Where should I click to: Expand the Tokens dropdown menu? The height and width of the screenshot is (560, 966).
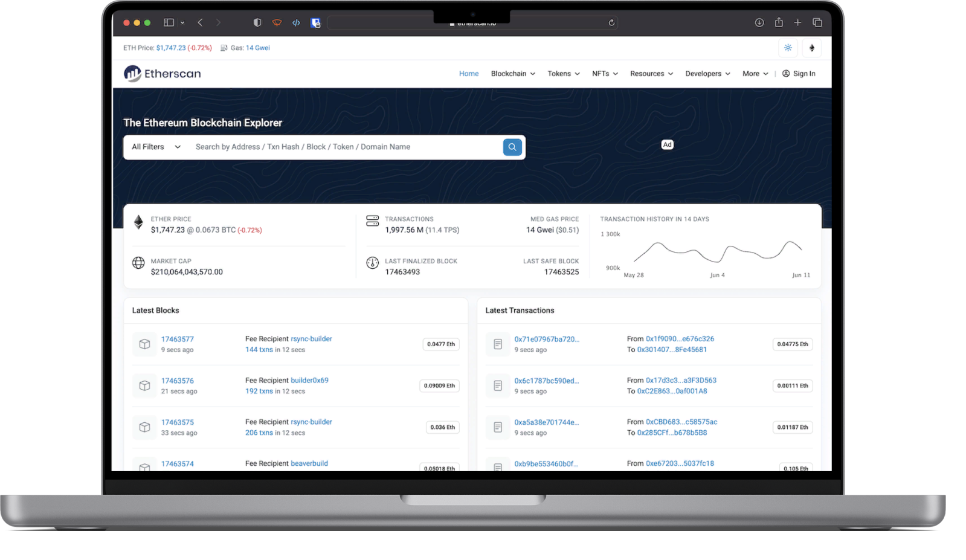pos(563,74)
